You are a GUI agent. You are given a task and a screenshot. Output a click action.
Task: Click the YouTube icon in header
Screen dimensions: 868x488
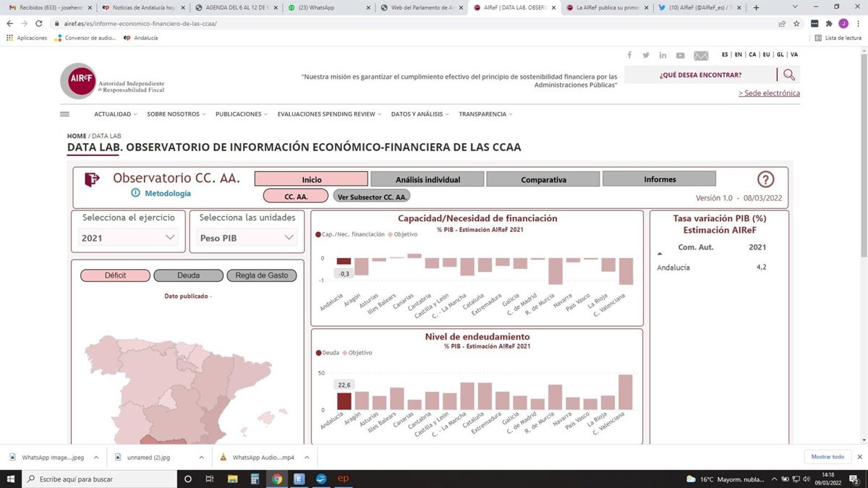tap(681, 55)
